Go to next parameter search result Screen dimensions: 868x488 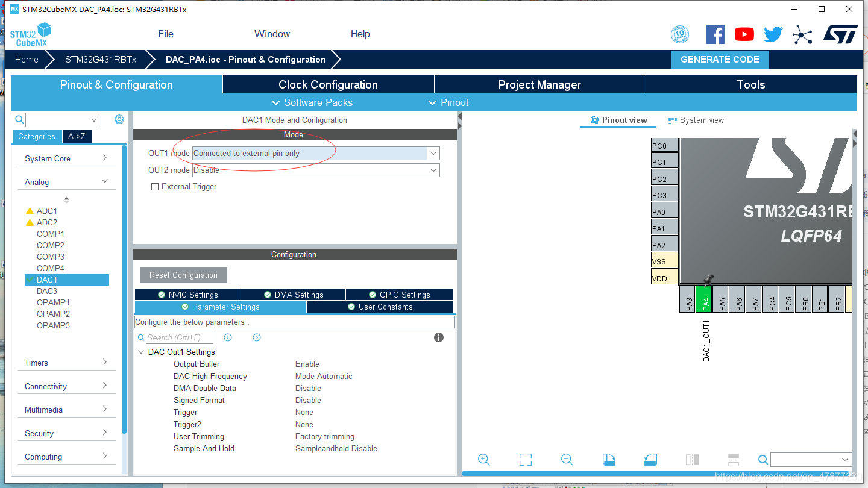tap(257, 337)
